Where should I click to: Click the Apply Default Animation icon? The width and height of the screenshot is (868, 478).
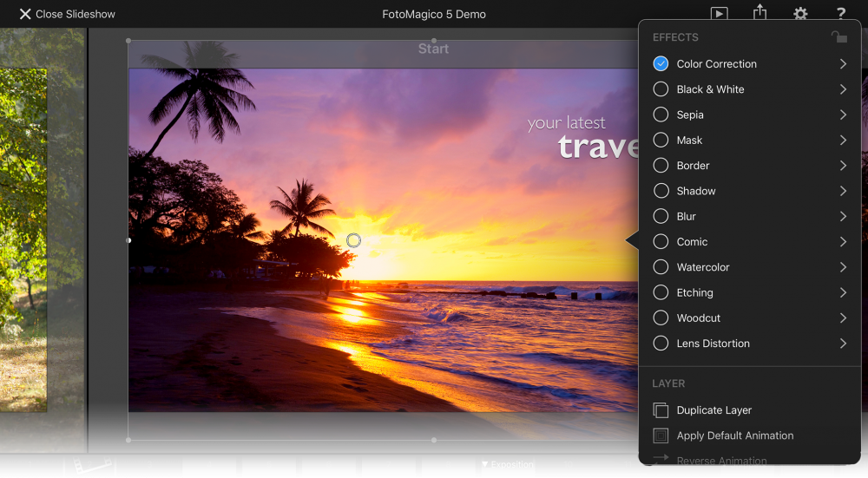(x=661, y=435)
